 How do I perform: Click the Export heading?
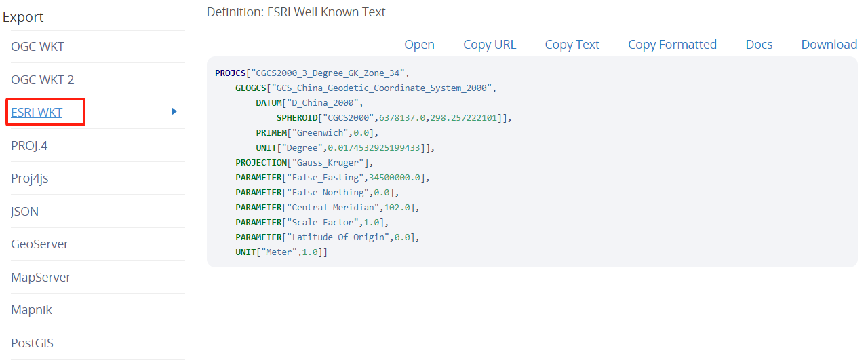(23, 17)
